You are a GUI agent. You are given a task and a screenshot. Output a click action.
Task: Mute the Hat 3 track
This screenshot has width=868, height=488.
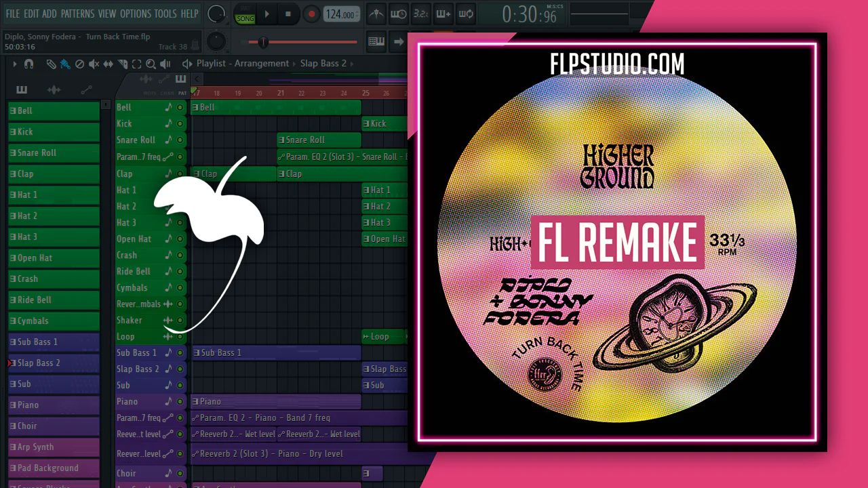pos(180,223)
